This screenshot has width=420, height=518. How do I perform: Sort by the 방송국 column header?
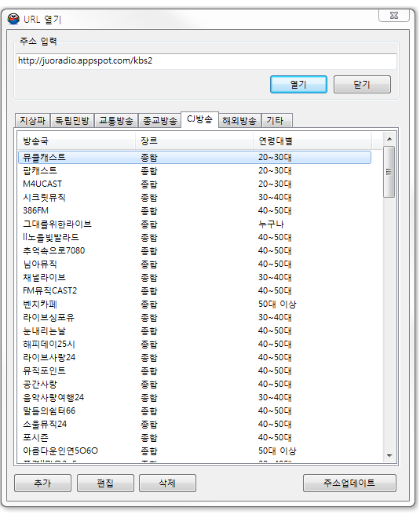click(77, 141)
